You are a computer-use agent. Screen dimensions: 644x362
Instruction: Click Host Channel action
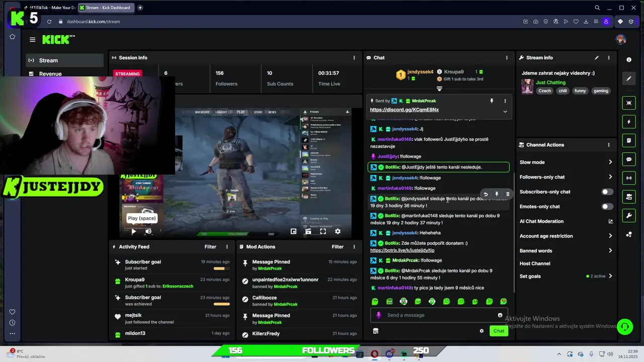coord(535,263)
